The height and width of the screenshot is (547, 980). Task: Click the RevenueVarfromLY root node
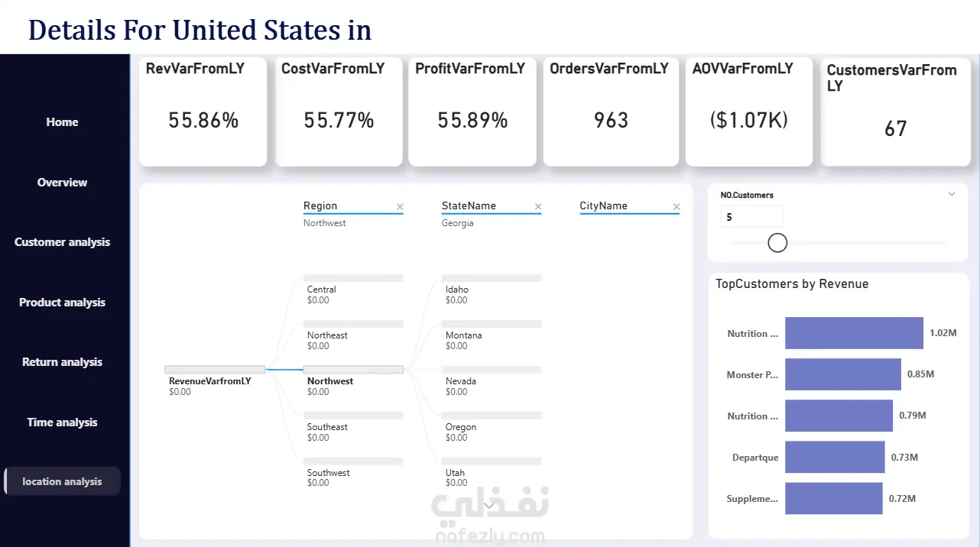pos(215,380)
